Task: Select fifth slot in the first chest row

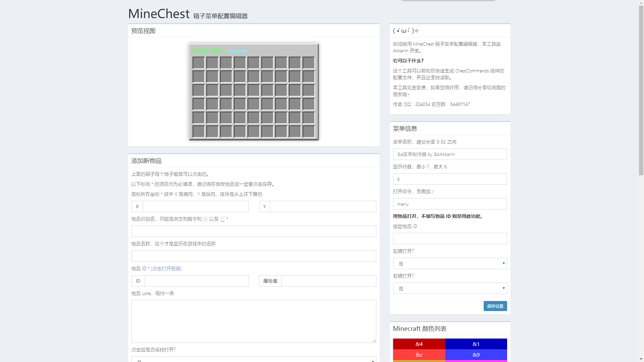Action: 254,63
